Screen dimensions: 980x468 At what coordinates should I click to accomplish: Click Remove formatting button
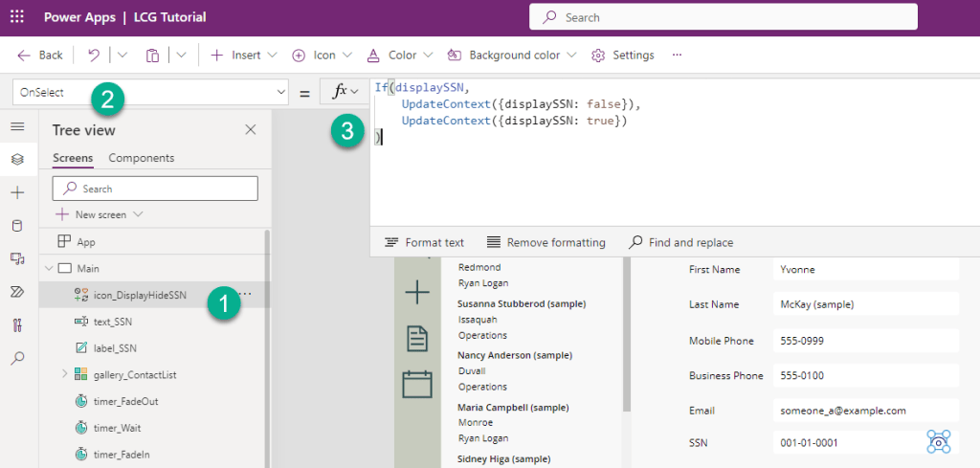[546, 242]
